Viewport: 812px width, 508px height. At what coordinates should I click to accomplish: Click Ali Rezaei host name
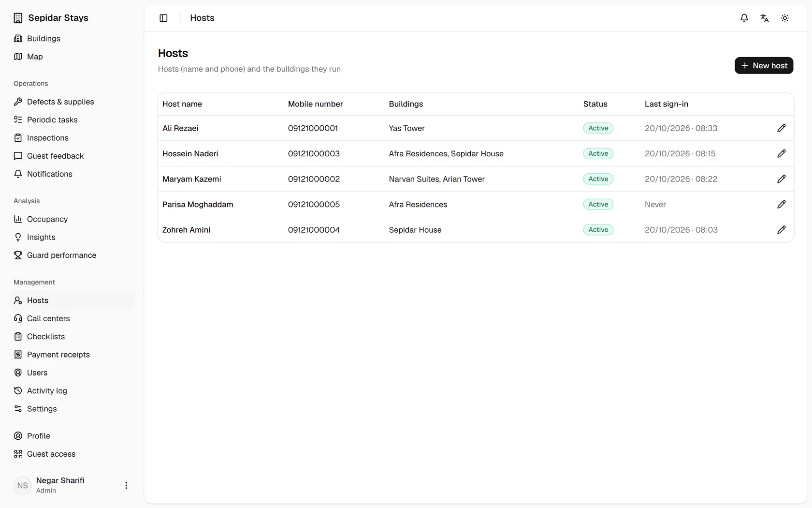coord(180,128)
